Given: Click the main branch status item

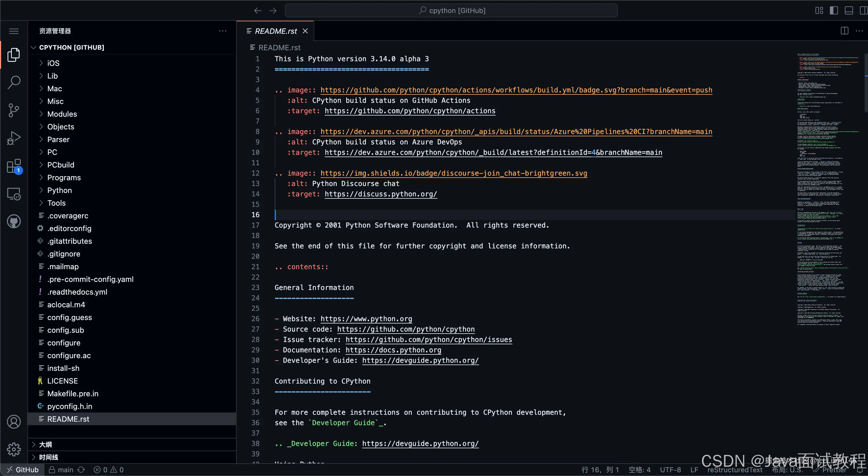Looking at the screenshot, I should (61, 470).
